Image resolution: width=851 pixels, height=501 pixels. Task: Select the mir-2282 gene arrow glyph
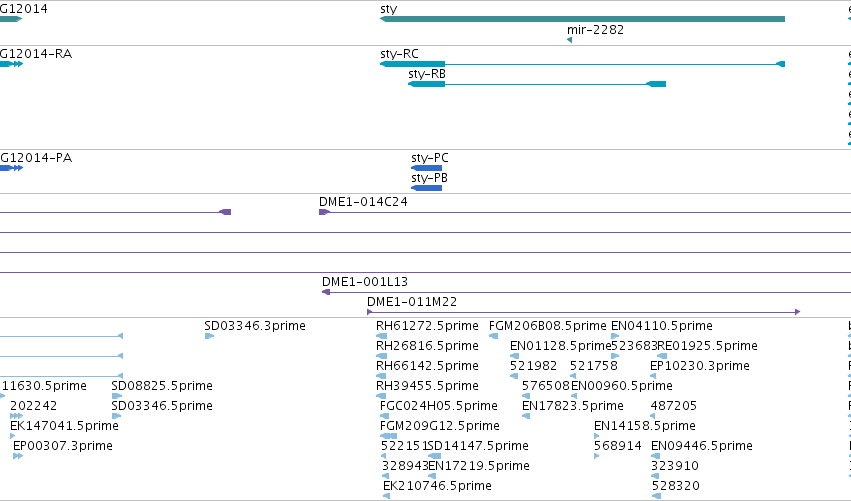pos(569,40)
